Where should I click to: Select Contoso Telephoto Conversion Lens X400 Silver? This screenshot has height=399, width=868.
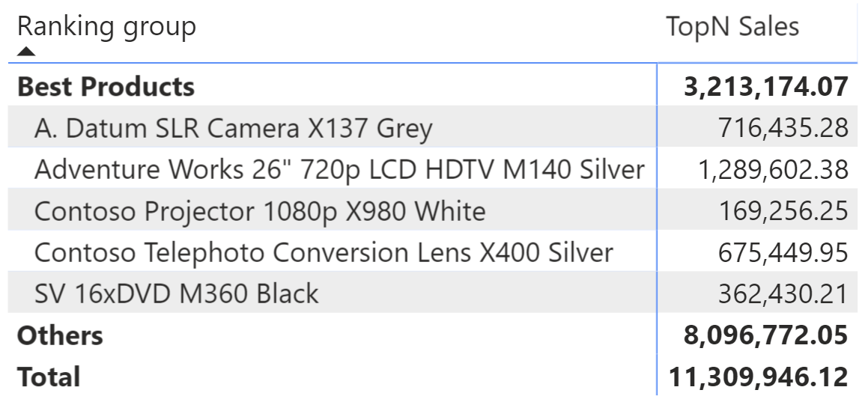[324, 252]
